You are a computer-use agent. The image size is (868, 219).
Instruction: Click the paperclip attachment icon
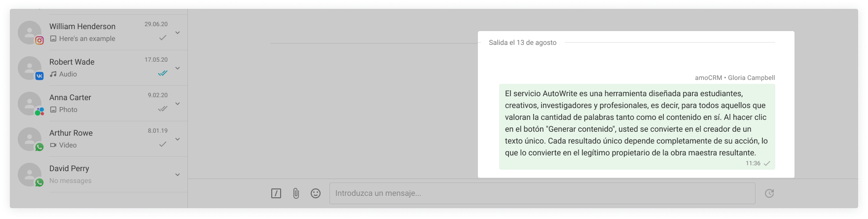tap(296, 193)
